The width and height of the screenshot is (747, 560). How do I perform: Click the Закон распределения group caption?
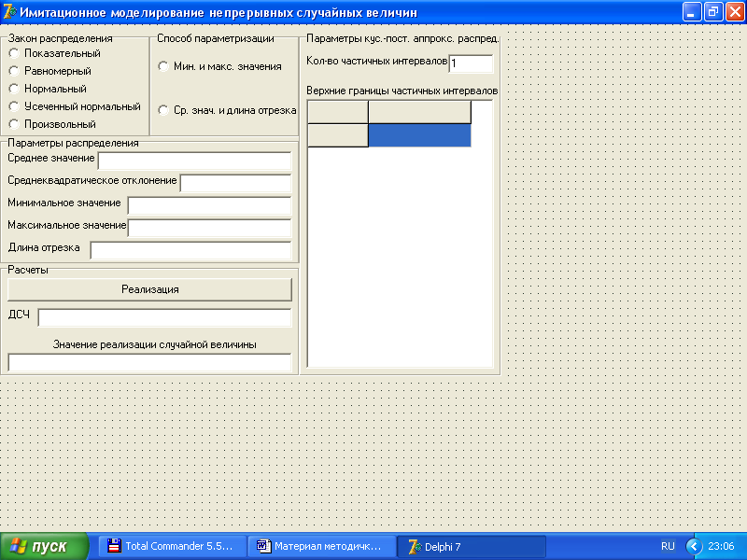click(61, 38)
